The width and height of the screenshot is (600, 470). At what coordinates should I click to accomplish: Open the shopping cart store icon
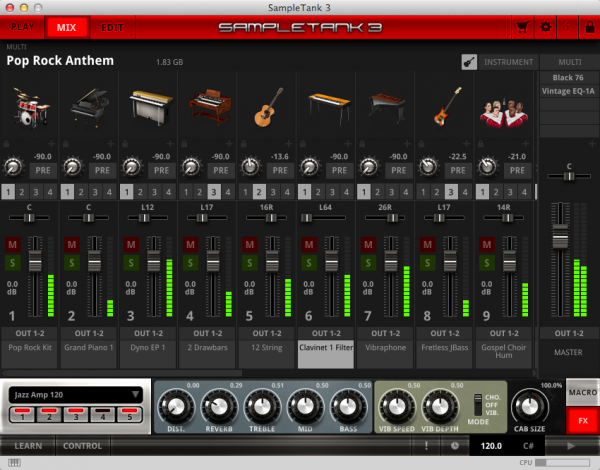(522, 27)
